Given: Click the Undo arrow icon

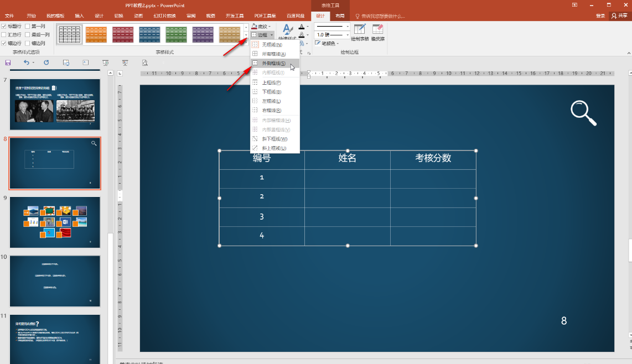Looking at the screenshot, I should point(26,63).
